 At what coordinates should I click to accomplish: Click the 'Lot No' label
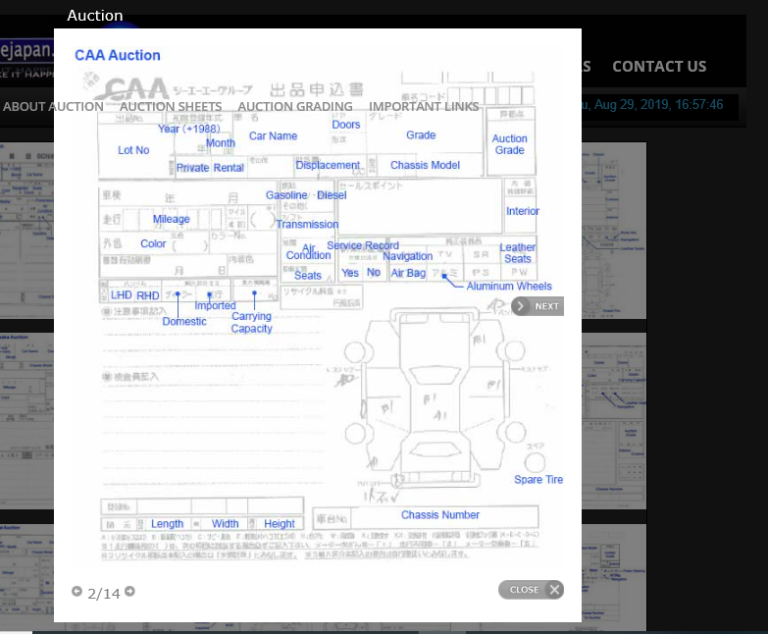coord(133,150)
